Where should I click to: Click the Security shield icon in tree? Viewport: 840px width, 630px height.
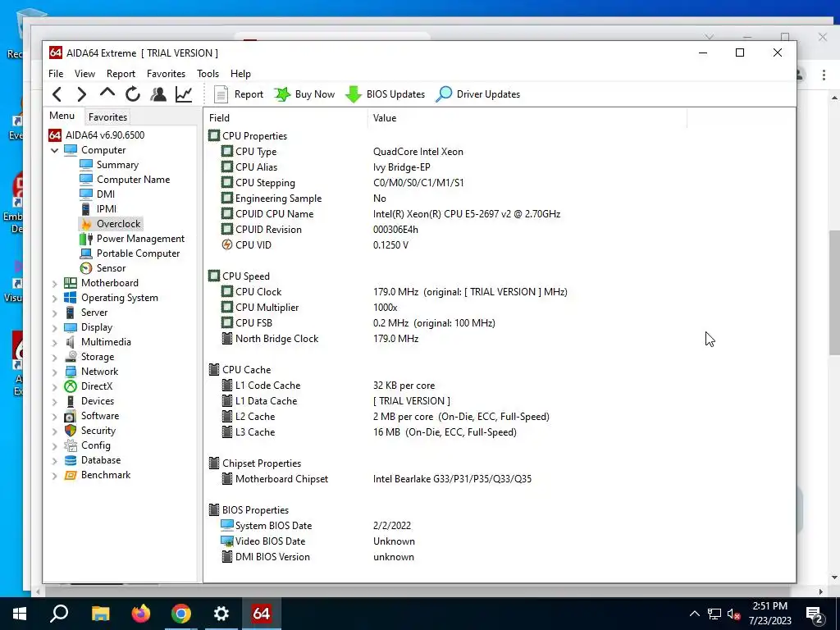click(71, 430)
